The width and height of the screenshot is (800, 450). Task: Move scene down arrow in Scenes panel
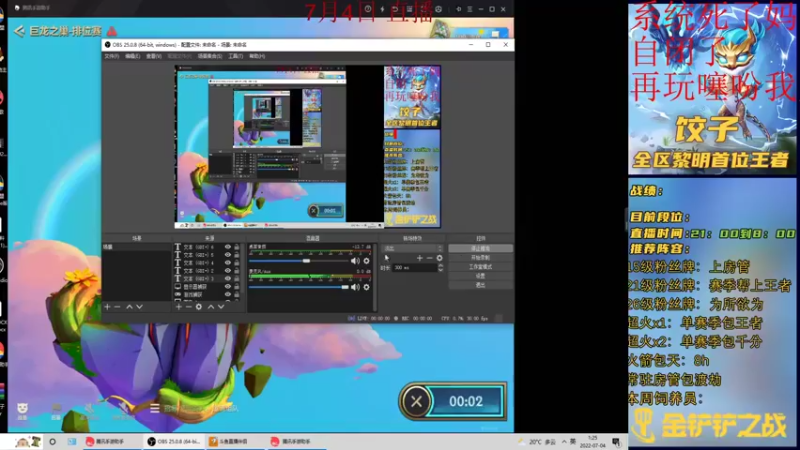pyautogui.click(x=139, y=307)
